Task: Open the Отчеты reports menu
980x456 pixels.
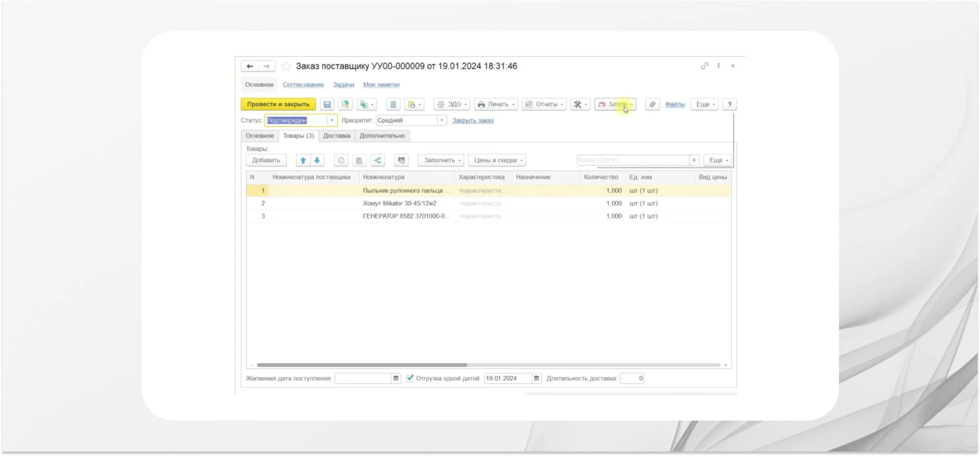Action: [544, 105]
